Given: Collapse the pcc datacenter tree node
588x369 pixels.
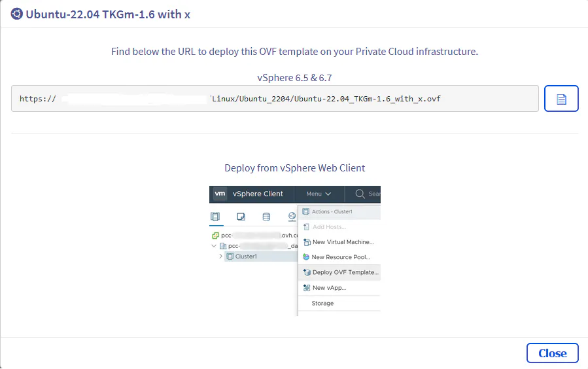Looking at the screenshot, I should pyautogui.click(x=214, y=246).
